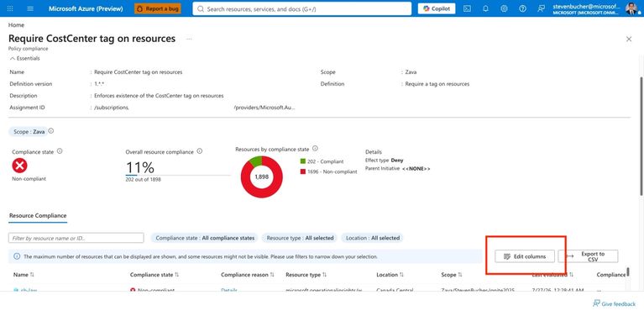Click info icon next to Compliance state label
Image resolution: width=644 pixels, height=316 pixels.
[x=60, y=151]
